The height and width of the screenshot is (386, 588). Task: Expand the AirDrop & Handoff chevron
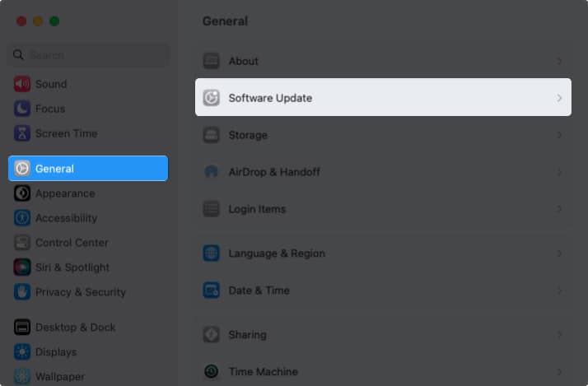pos(559,172)
